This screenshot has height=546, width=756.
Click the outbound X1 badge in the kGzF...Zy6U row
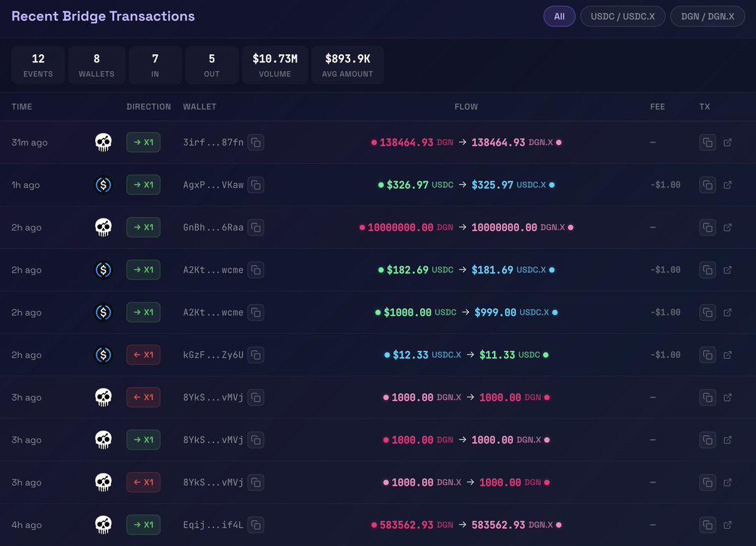(144, 355)
